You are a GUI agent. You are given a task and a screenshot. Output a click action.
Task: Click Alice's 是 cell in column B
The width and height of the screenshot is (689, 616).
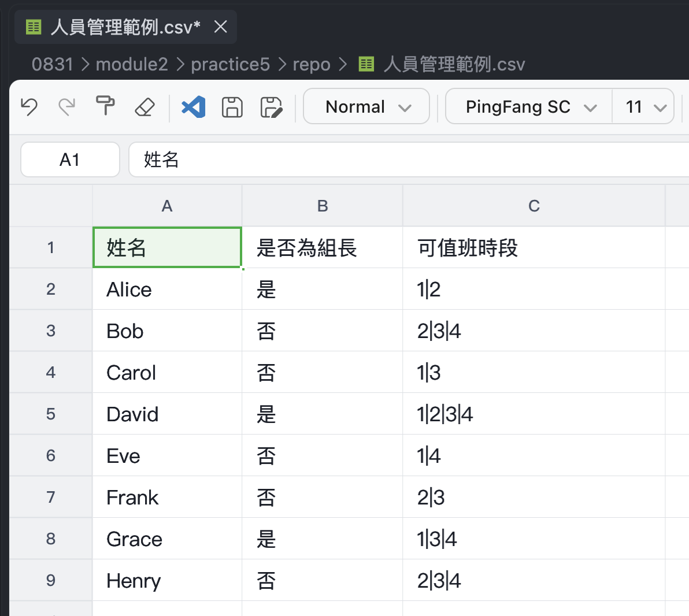[x=322, y=289]
